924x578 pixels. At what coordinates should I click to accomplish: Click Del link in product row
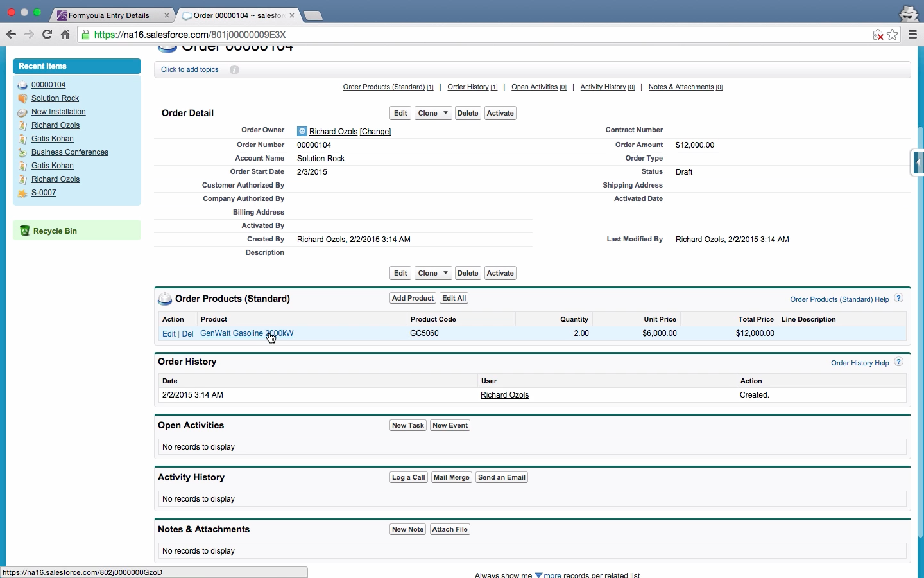pos(187,334)
